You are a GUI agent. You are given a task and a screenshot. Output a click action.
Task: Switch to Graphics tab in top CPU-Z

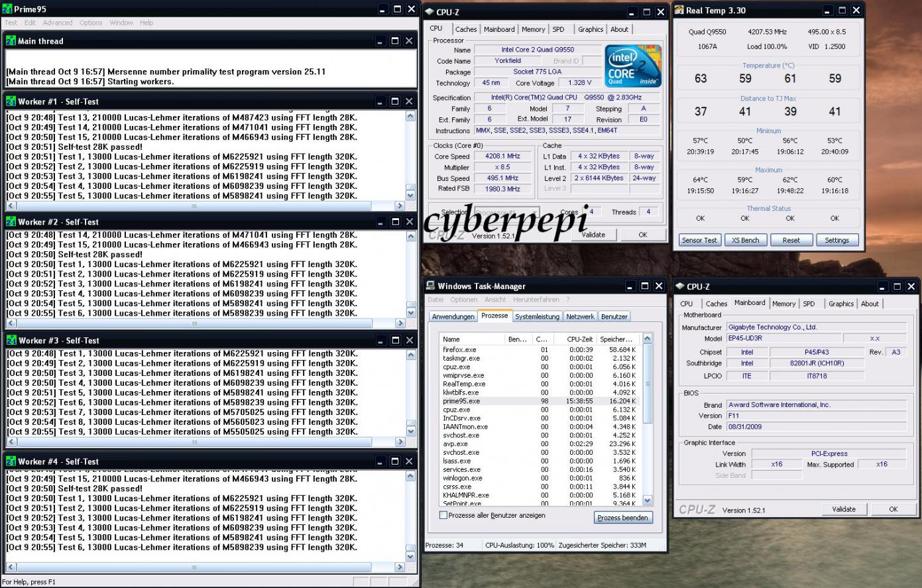coord(590,29)
